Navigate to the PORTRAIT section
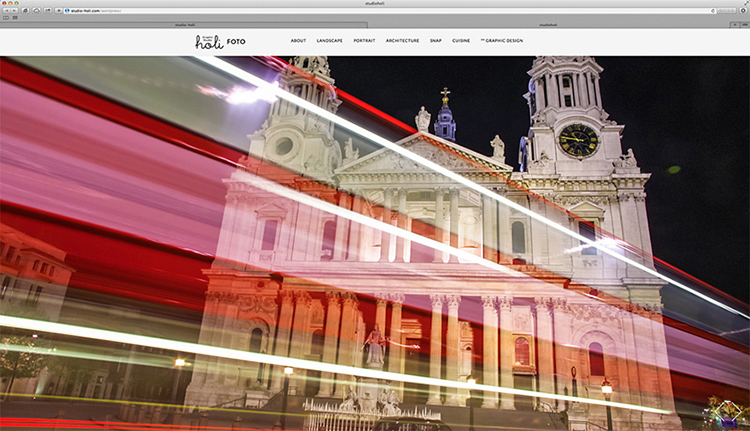Viewport: 750px width, 431px height. pyautogui.click(x=364, y=41)
